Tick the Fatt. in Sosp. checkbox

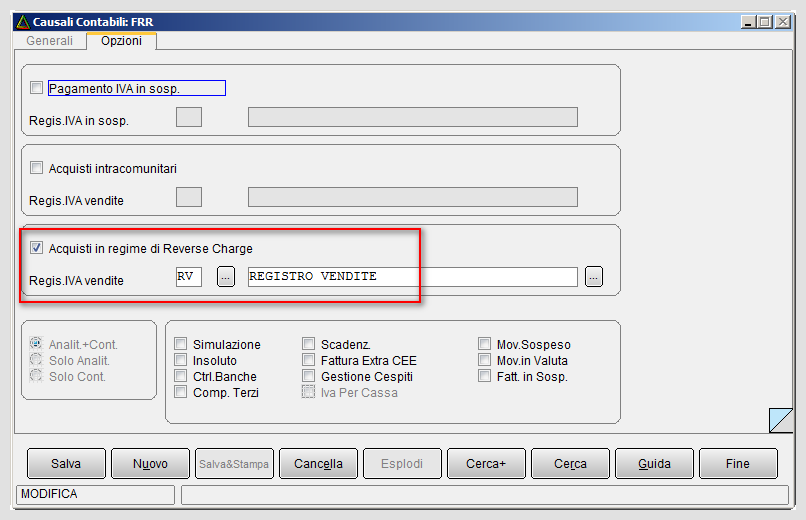point(484,376)
